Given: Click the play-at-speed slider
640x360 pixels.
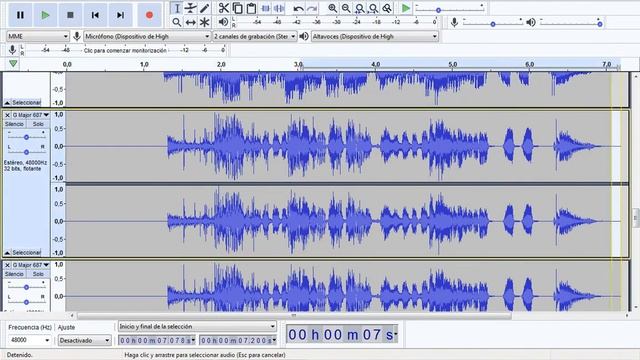Looking at the screenshot, I should pos(449,9).
